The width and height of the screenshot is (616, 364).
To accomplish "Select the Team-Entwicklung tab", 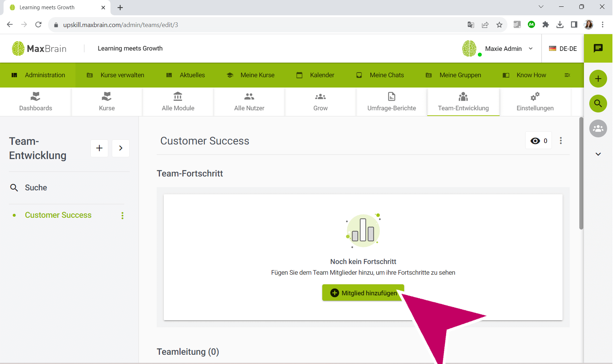I will [463, 102].
